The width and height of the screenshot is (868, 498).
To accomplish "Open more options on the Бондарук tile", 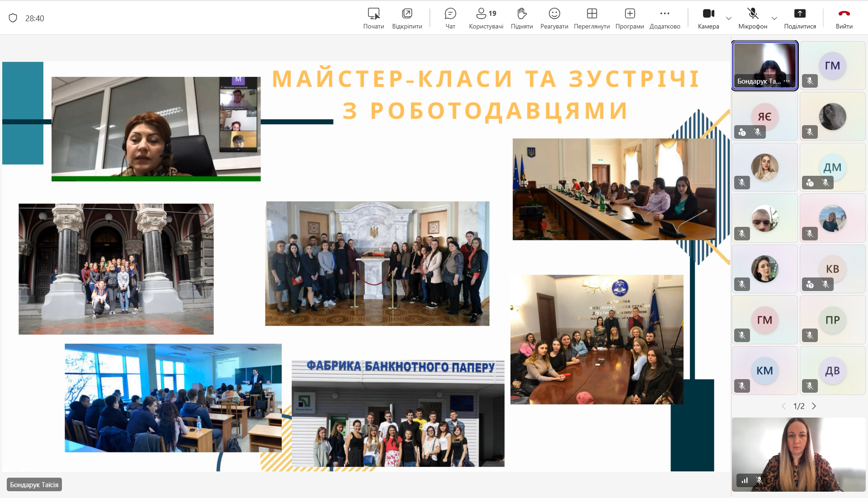I will coord(787,81).
